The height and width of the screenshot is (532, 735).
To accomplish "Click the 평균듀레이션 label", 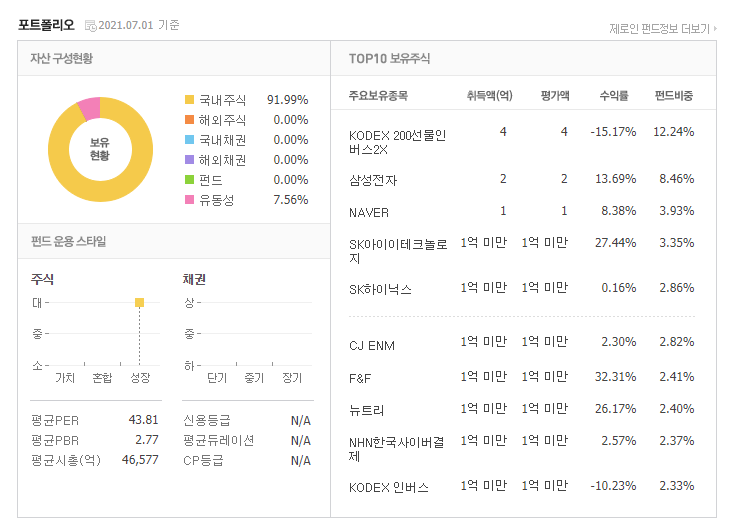I will pyautogui.click(x=218, y=440).
